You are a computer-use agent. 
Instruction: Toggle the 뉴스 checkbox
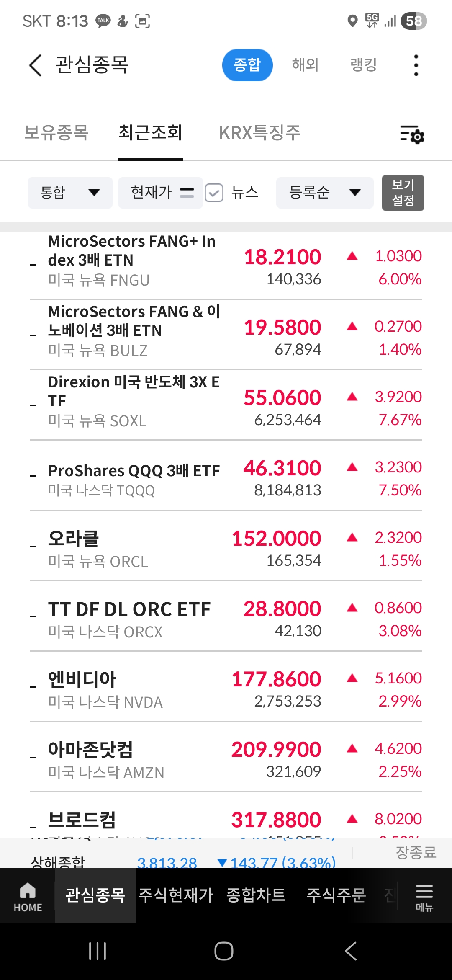214,193
